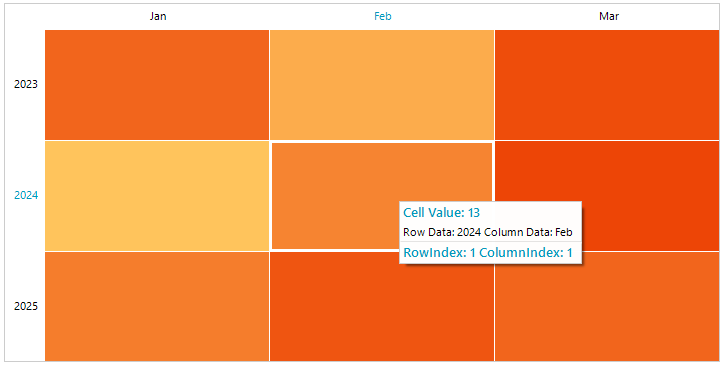Click the Mar column header
The height and width of the screenshot is (367, 724).
609,17
